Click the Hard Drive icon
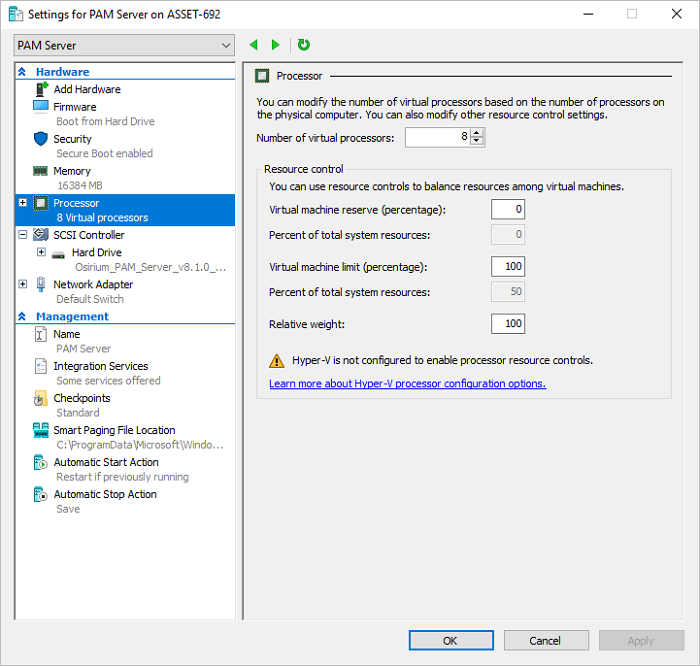700x666 pixels. [x=58, y=254]
